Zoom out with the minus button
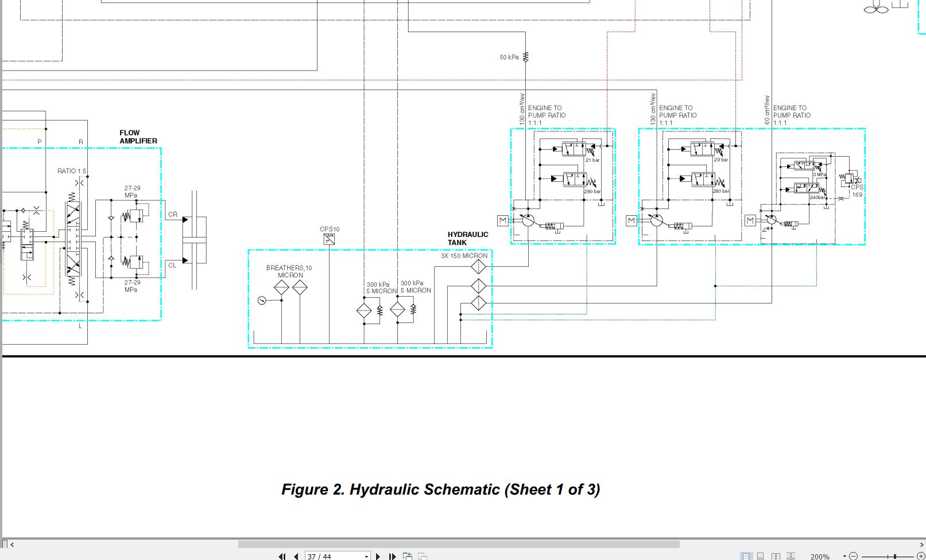This screenshot has width=926, height=560. [x=853, y=556]
